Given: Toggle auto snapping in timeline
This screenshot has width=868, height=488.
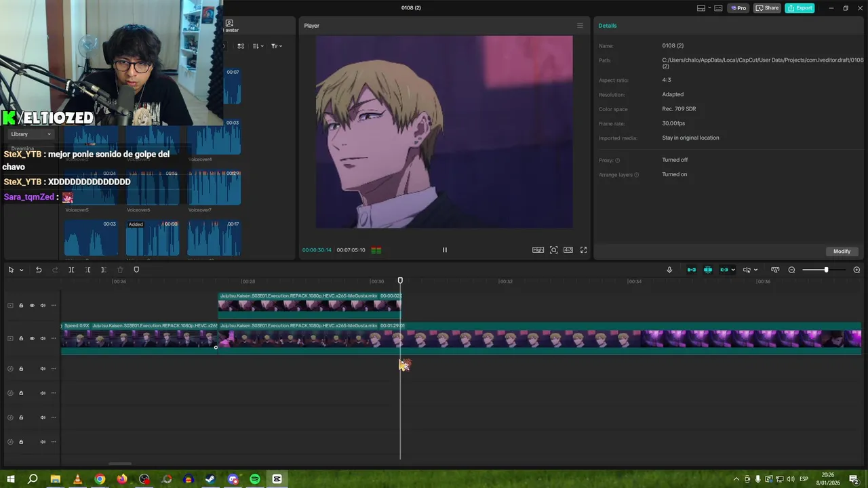Looking at the screenshot, I should [x=708, y=270].
